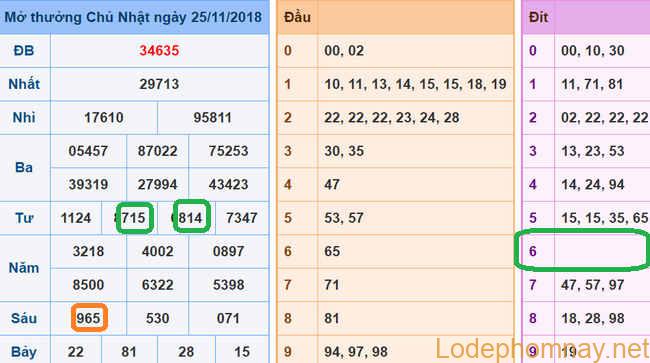This screenshot has width=650, height=363.
Task: Click the header 'Mở thưởng Chủ Nhật ngày 25/11/2018'
Action: 133,17
